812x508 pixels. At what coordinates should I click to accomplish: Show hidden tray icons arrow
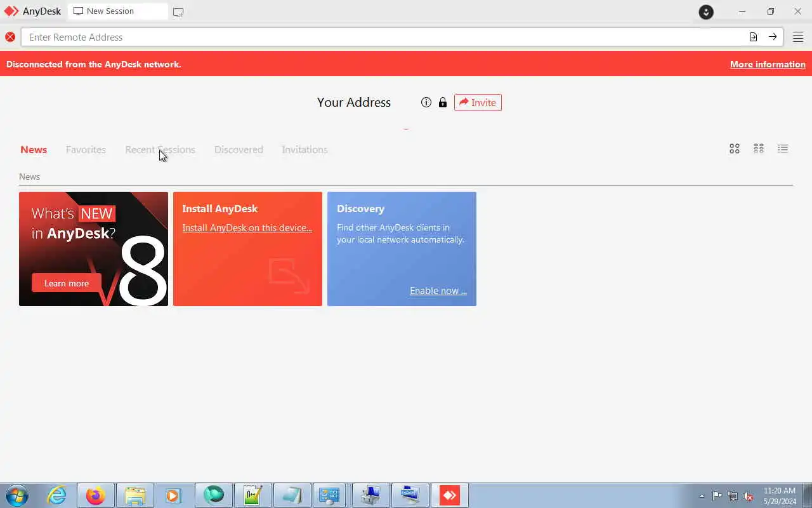pyautogui.click(x=702, y=496)
